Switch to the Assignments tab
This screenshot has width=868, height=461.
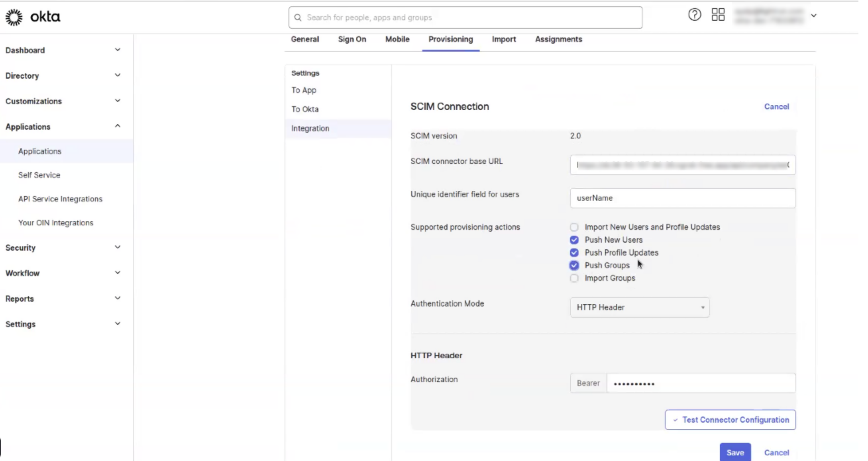(558, 39)
